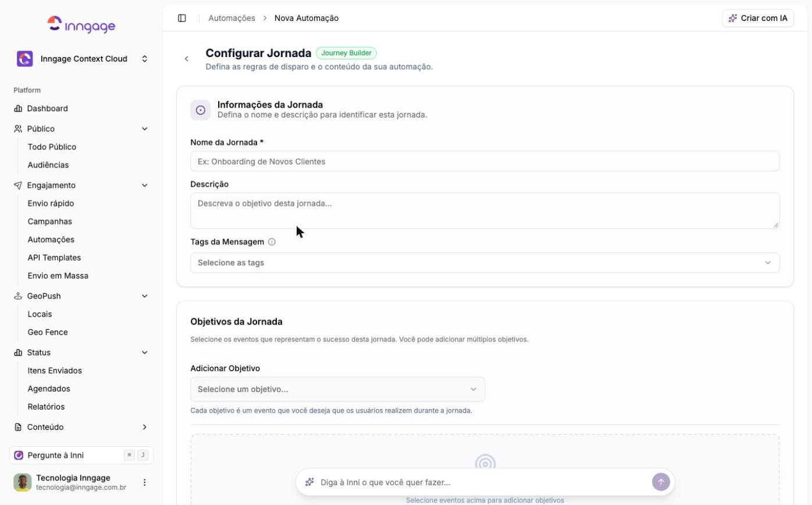Click the back arrow beside Configurar Jornada
Image resolution: width=812 pixels, height=505 pixels.
[x=187, y=59]
